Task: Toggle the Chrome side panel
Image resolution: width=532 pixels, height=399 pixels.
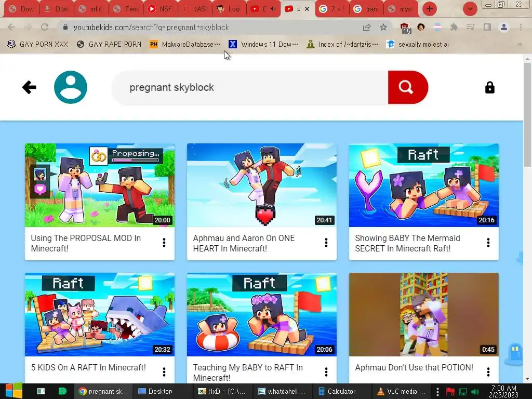Action: [x=487, y=27]
